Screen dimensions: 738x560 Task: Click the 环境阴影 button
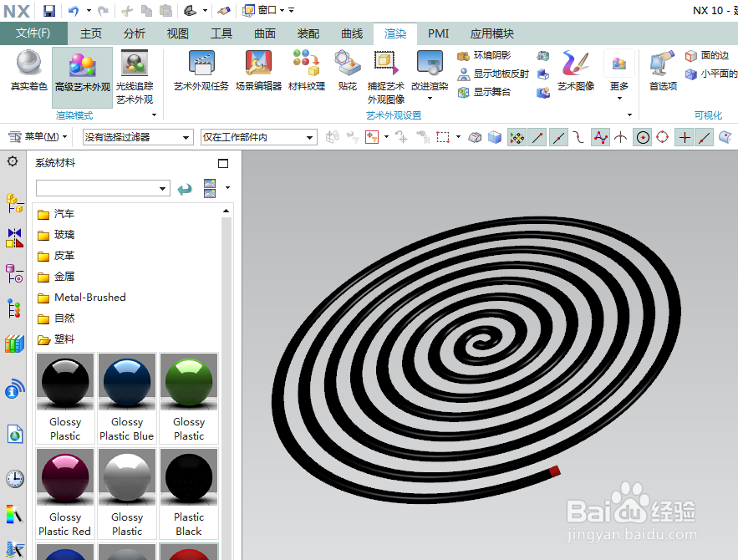(484, 55)
